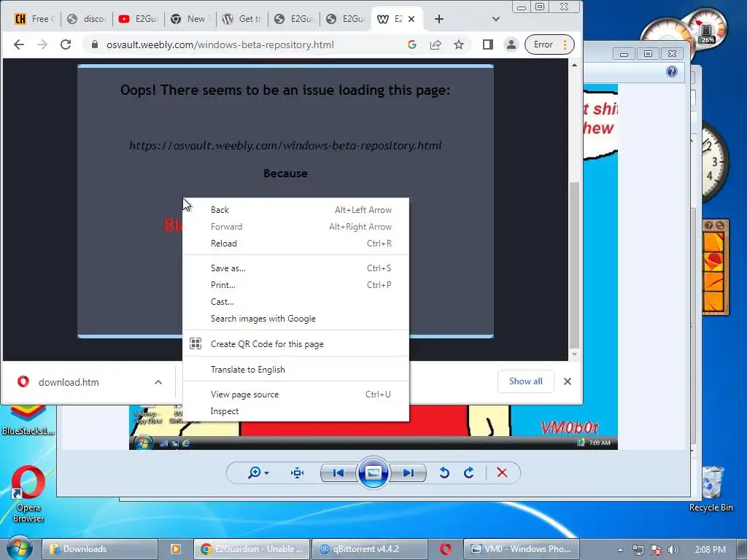Reload the page with toolbar refresh icon
This screenshot has height=560, width=747.
[66, 44]
